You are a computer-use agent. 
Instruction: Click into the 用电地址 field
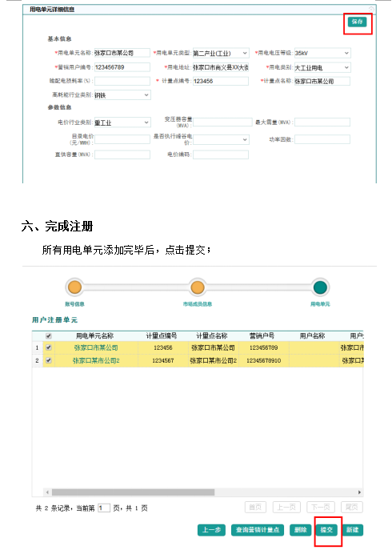point(221,67)
